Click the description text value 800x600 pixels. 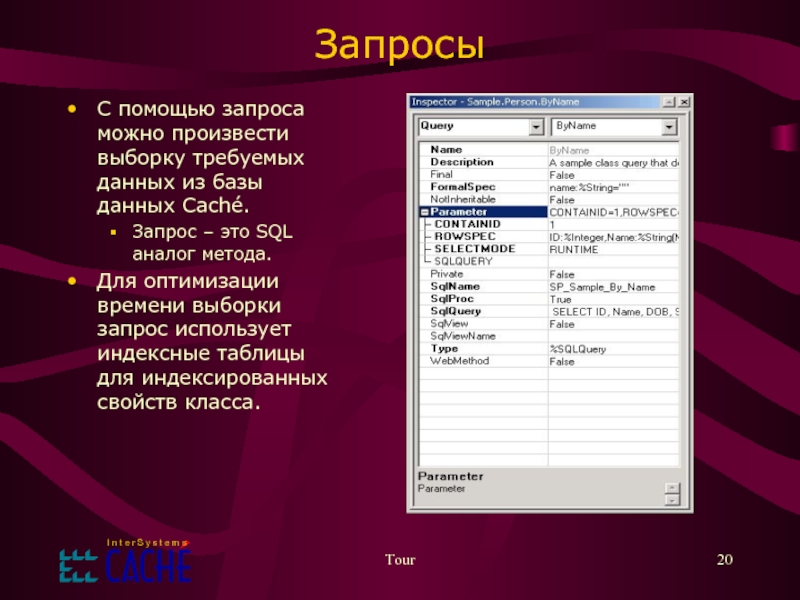pos(614,163)
